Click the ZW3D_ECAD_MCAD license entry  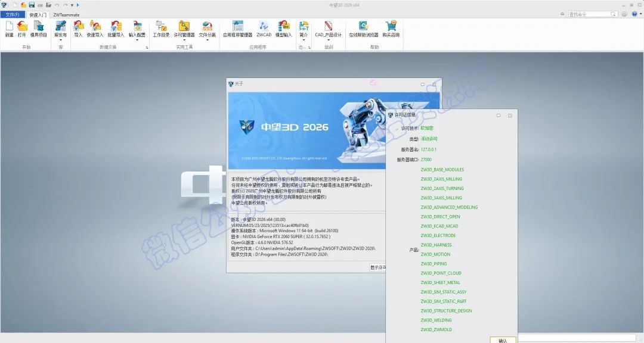pos(439,226)
